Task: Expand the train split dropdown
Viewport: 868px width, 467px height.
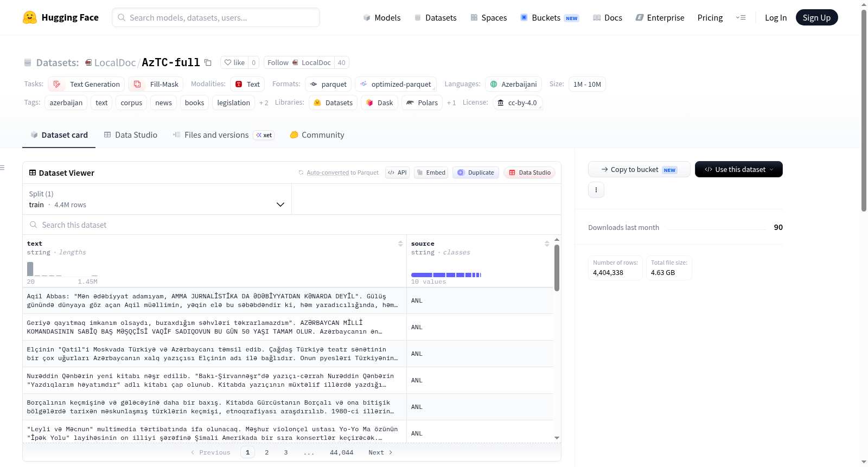Action: click(157, 199)
